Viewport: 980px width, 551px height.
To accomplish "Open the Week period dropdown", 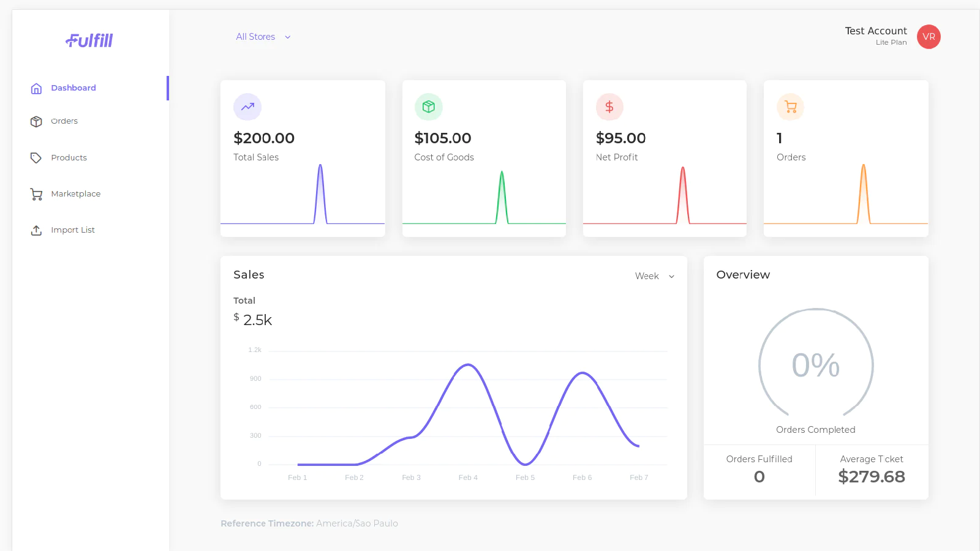I will (x=654, y=276).
